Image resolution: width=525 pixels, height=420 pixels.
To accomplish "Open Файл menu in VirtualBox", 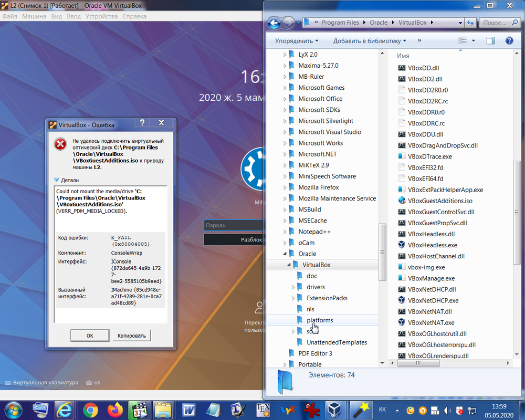I will 9,16.
